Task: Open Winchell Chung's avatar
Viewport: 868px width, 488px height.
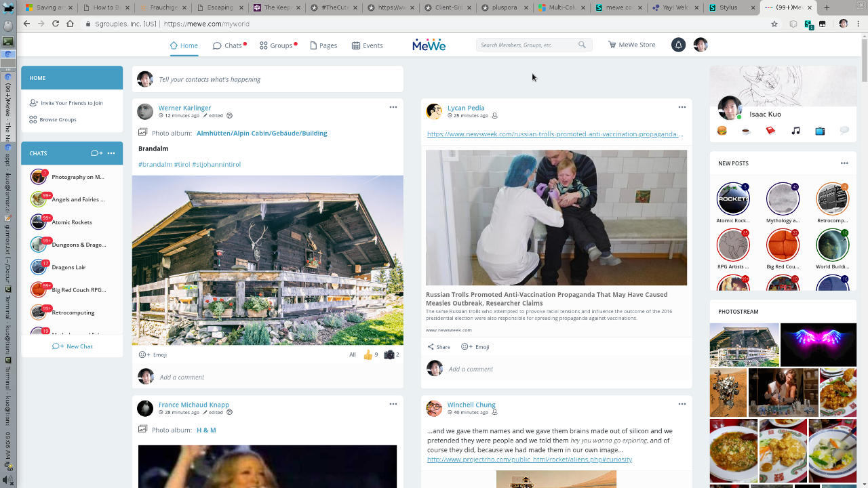Action: coord(434,408)
